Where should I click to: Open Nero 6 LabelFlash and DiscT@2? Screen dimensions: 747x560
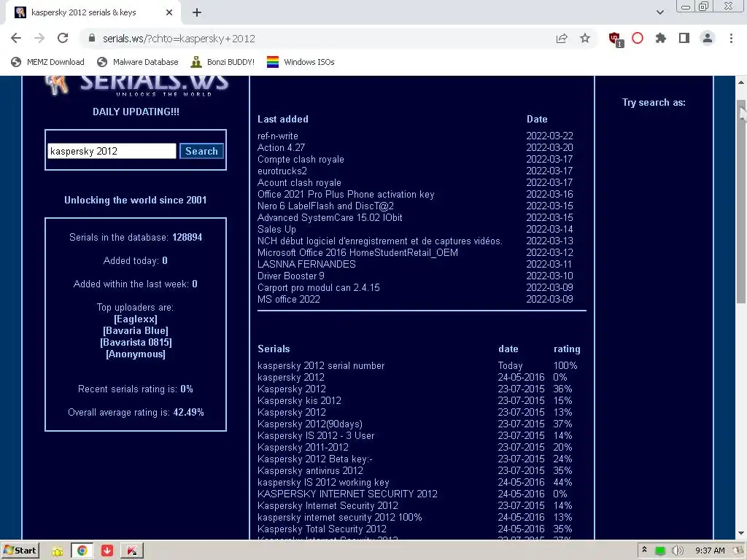[325, 206]
